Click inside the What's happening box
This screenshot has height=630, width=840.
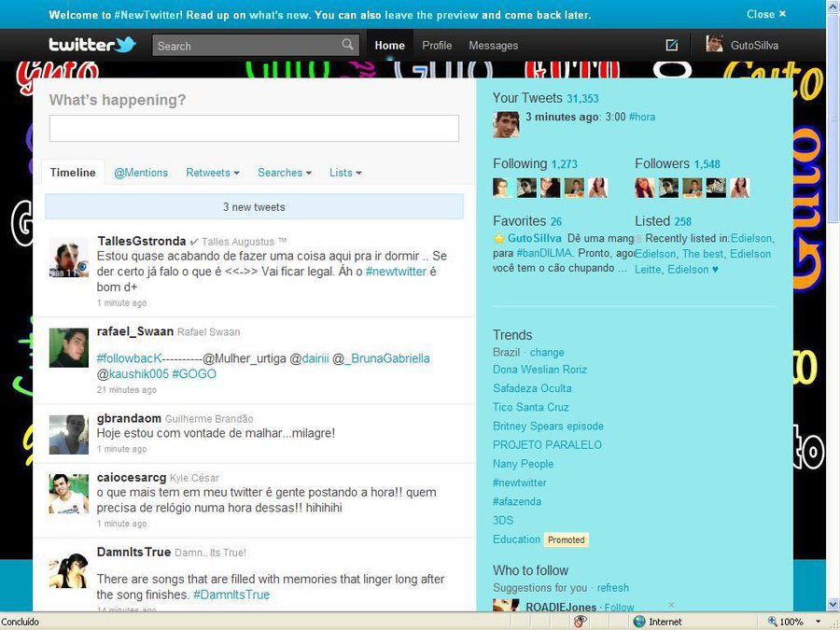(254, 129)
